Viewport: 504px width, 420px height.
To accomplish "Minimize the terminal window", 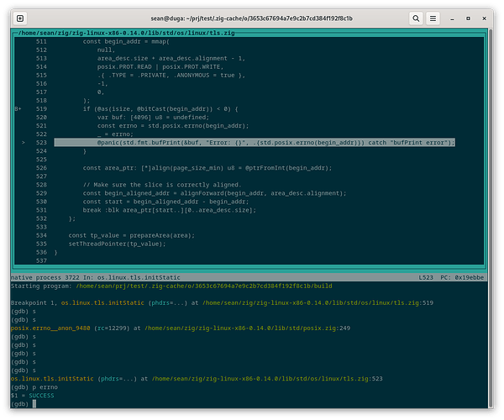I will [x=452, y=18].
